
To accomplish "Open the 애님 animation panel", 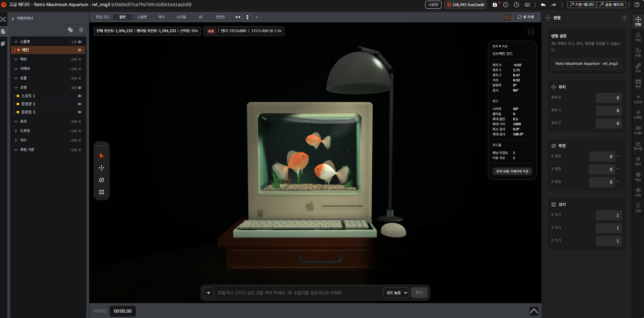I will 638,177.
